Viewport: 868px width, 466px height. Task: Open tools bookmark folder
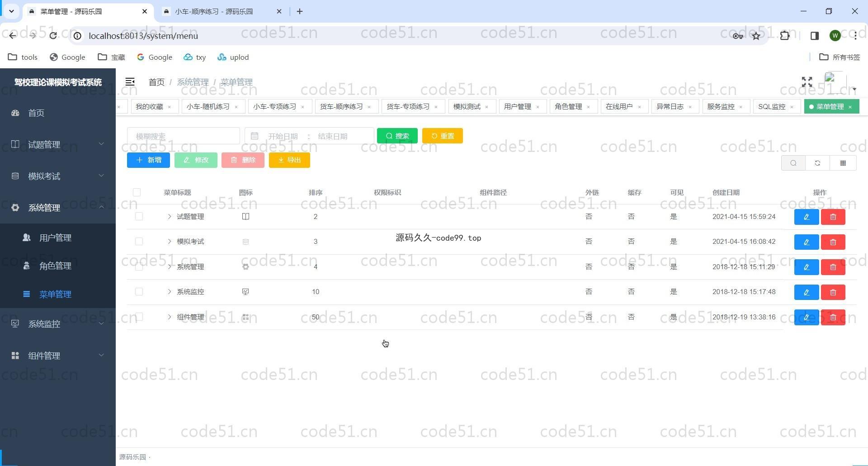click(23, 57)
